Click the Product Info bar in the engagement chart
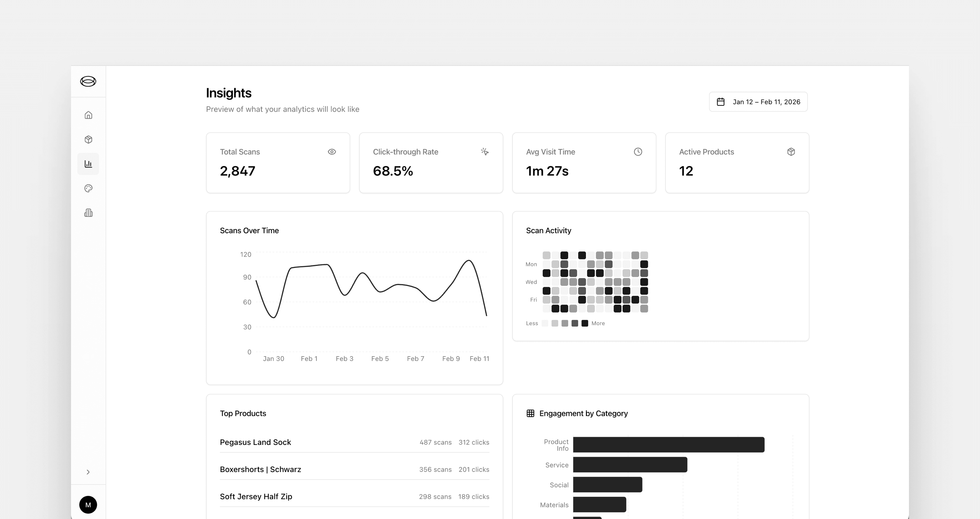980x519 pixels. pos(668,445)
